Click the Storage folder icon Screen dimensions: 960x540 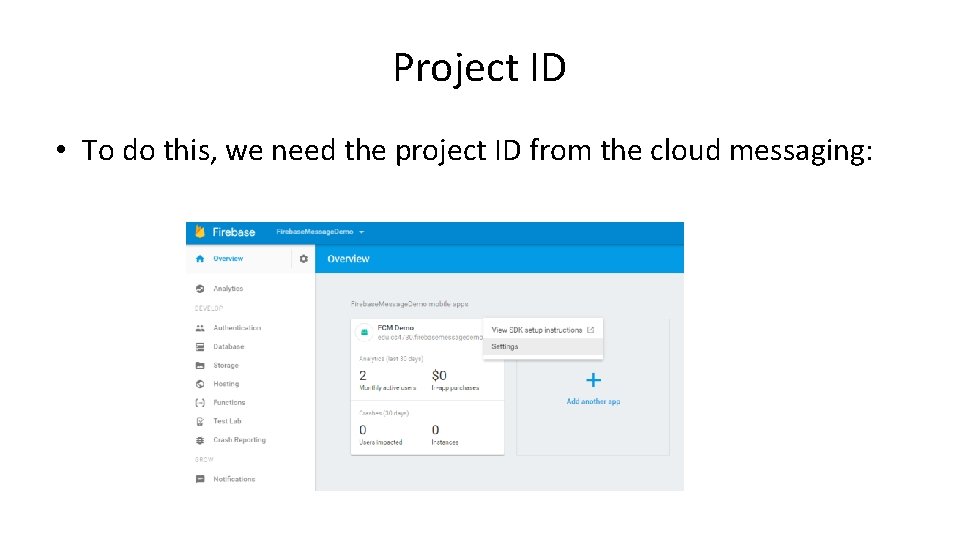point(200,366)
